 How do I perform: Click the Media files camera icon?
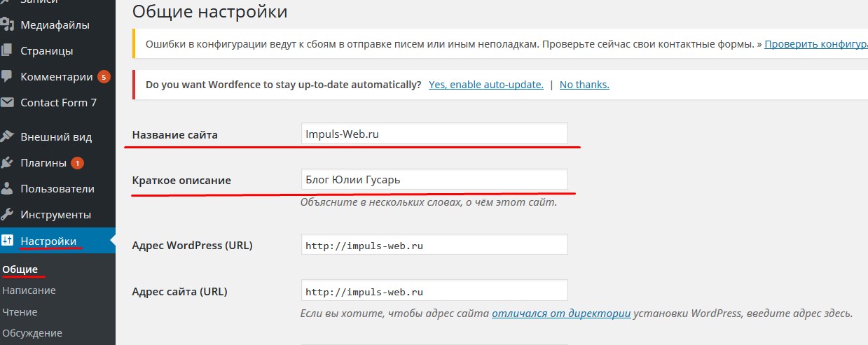point(7,25)
